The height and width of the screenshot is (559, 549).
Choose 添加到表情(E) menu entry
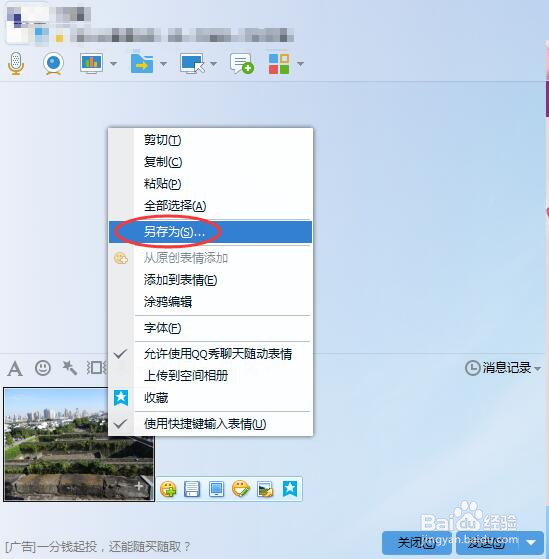(x=211, y=280)
